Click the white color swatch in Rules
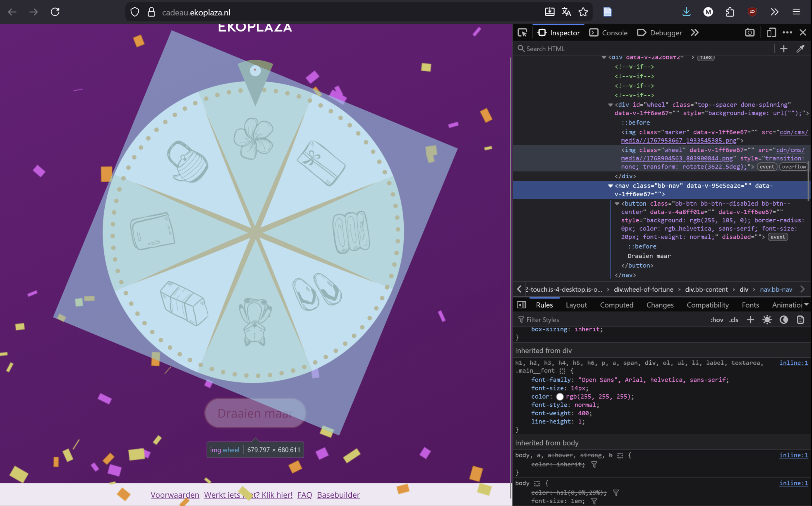Screen dimensions: 812x506 560,397
